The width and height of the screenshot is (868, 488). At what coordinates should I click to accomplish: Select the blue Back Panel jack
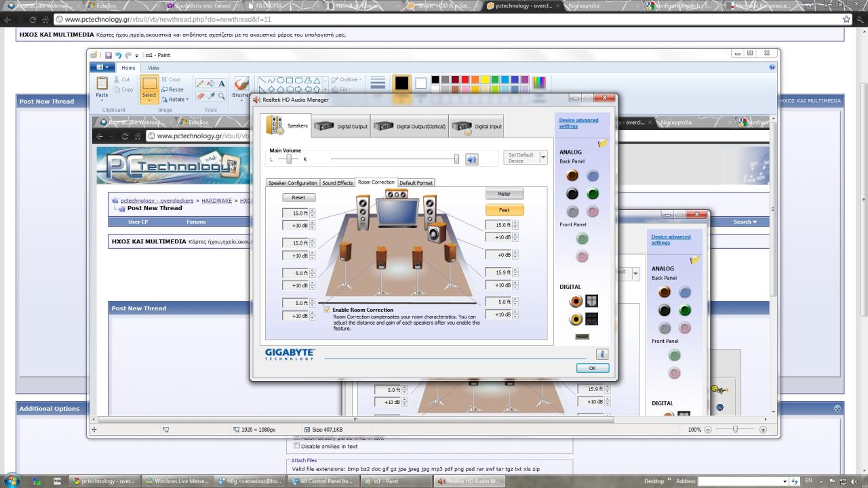coord(593,176)
